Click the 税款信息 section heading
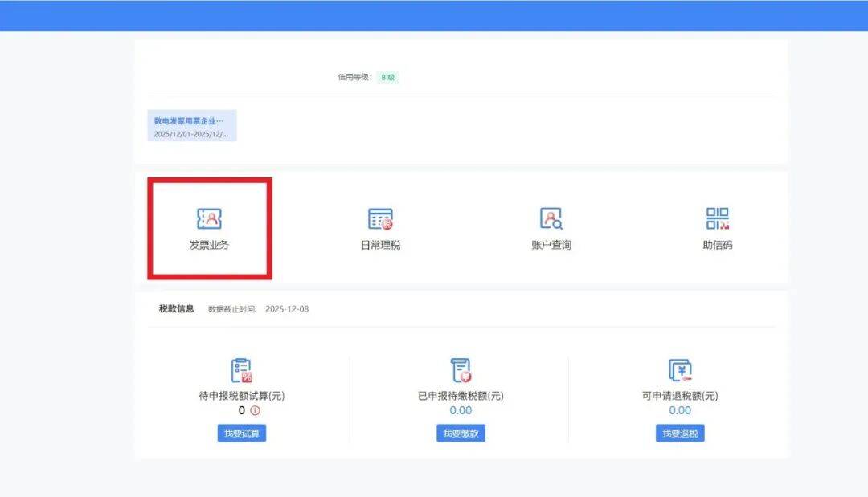This screenshot has height=497, width=868. click(176, 308)
